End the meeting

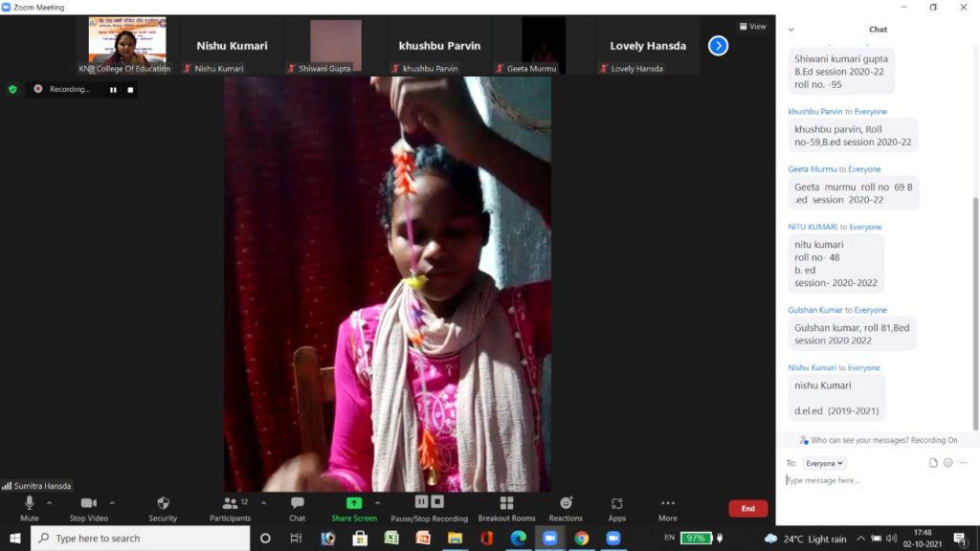tap(748, 509)
